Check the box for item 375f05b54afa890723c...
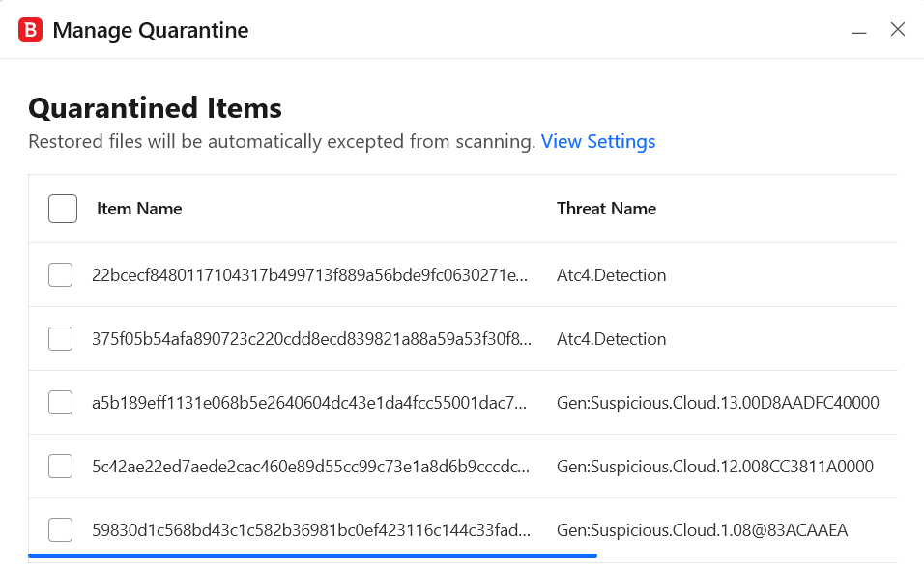This screenshot has width=924, height=568. point(60,339)
